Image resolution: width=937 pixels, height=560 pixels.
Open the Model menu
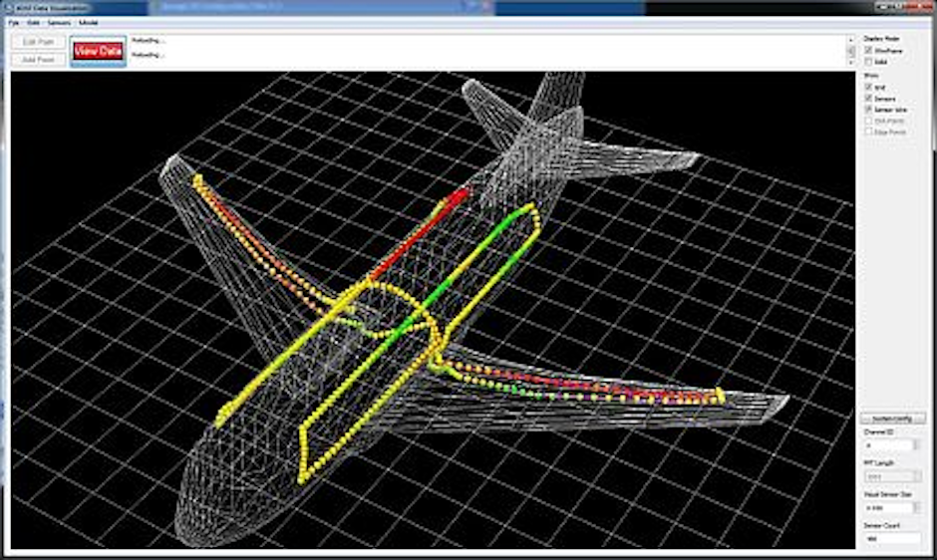89,23
